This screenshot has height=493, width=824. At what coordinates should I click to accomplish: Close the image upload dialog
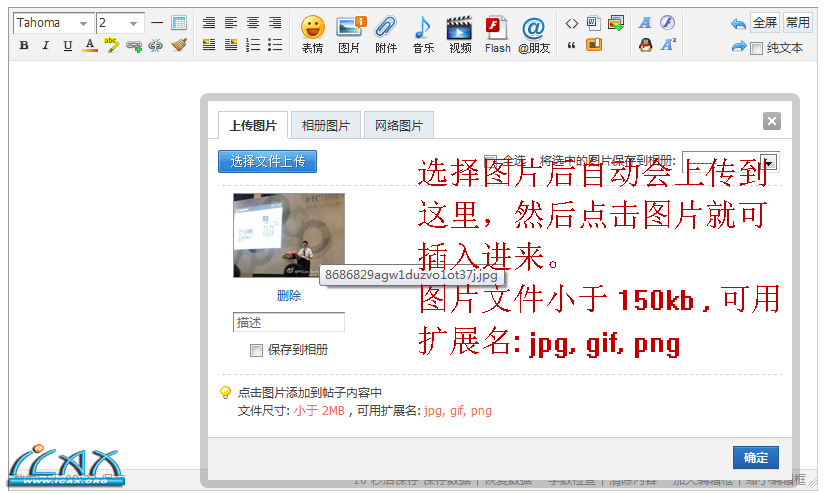[x=771, y=121]
